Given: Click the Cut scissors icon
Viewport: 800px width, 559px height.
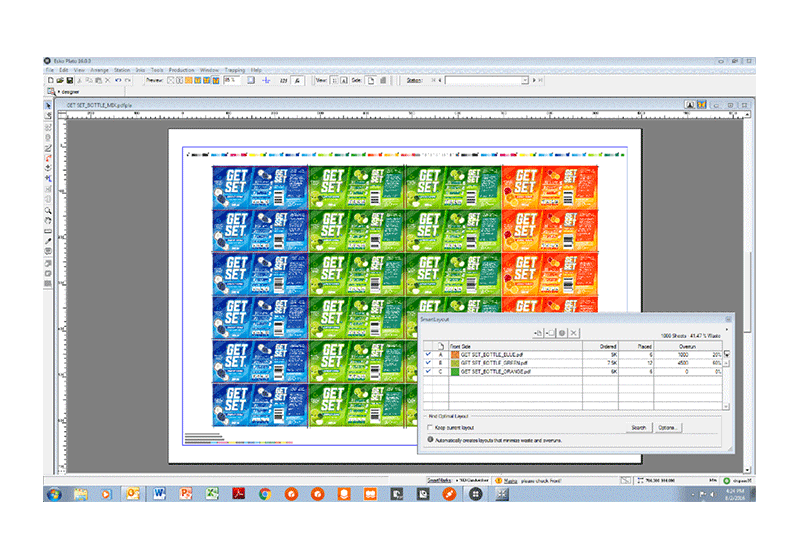Looking at the screenshot, I should pyautogui.click(x=79, y=80).
